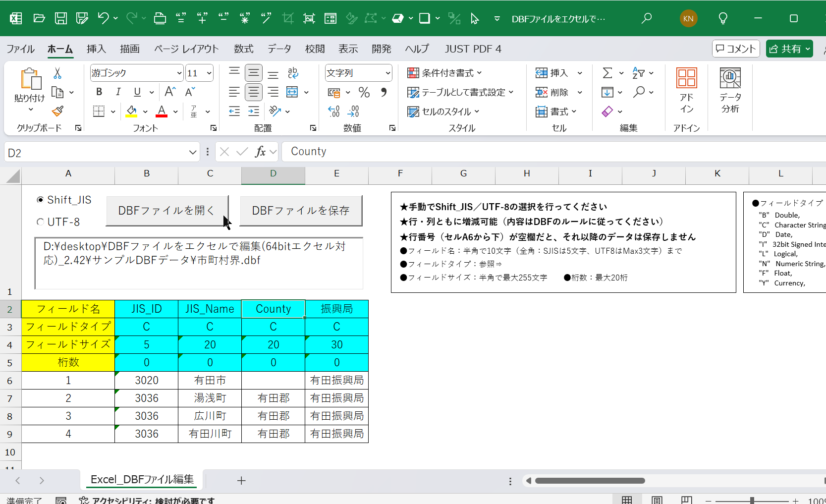Click the insert function fx icon
This screenshot has width=826, height=504.
pos(261,152)
